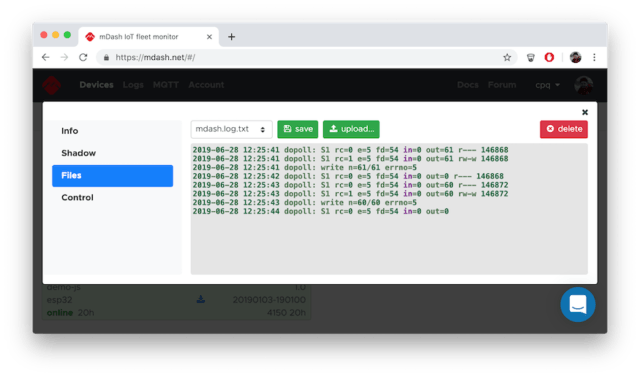Delete the file with the red delete button
This screenshot has height=377, width=640.
[x=564, y=129]
